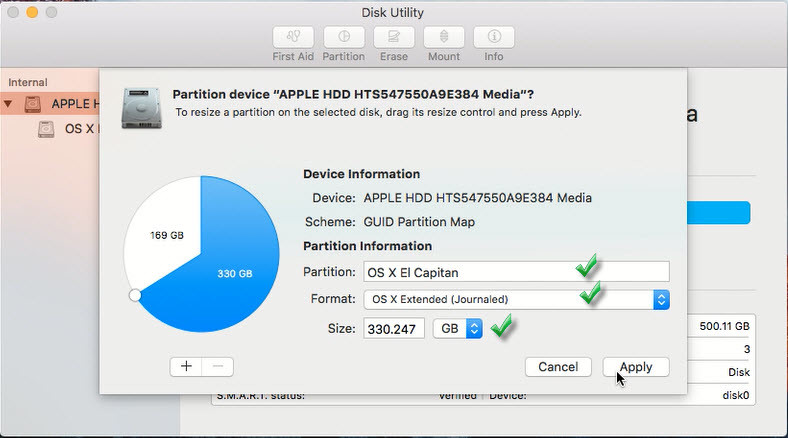
Task: Click the yellow minimize window button
Action: [x=32, y=12]
